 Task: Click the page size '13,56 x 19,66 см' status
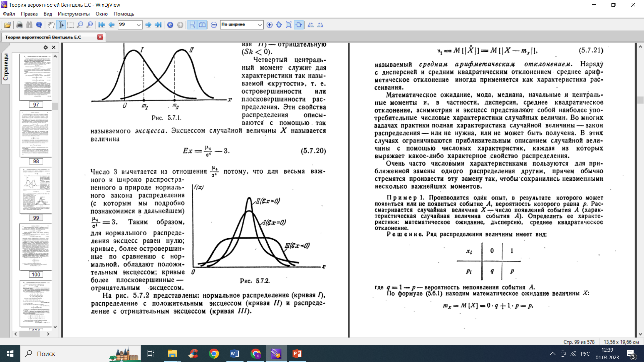tap(621, 342)
